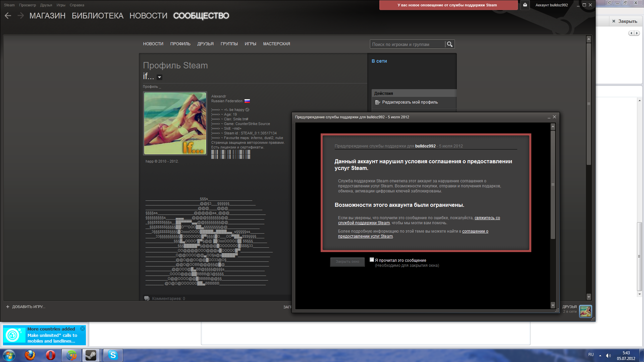Click the volume speaker tray icon
This screenshot has width=644, height=362.
[x=608, y=356]
